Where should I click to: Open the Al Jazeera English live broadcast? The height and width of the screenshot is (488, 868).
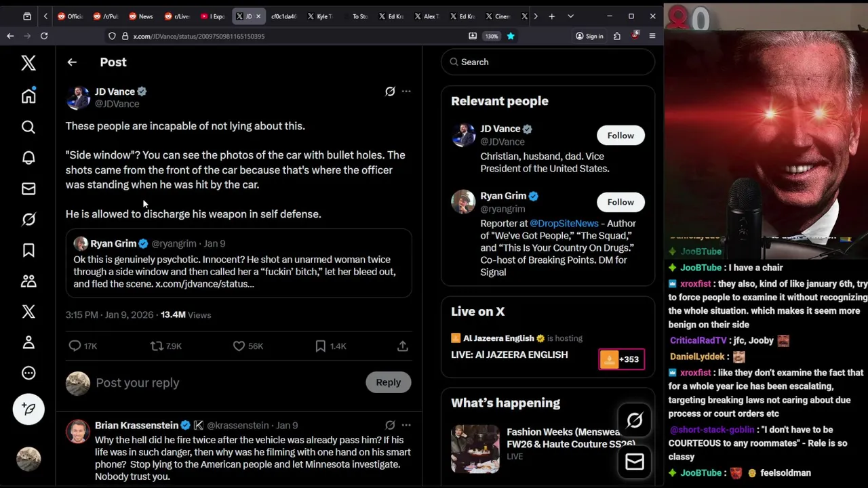509,354
